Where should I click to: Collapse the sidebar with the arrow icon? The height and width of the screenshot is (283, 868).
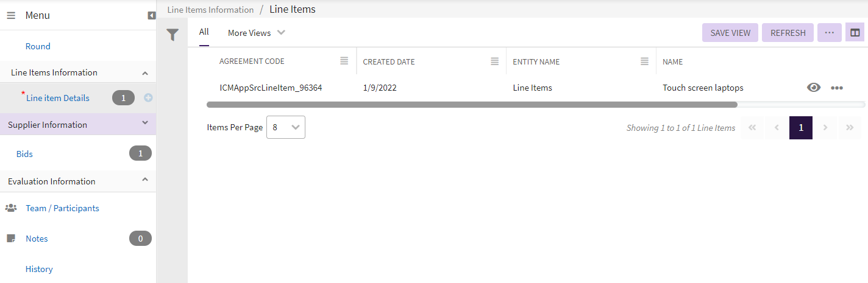pyautogui.click(x=152, y=15)
